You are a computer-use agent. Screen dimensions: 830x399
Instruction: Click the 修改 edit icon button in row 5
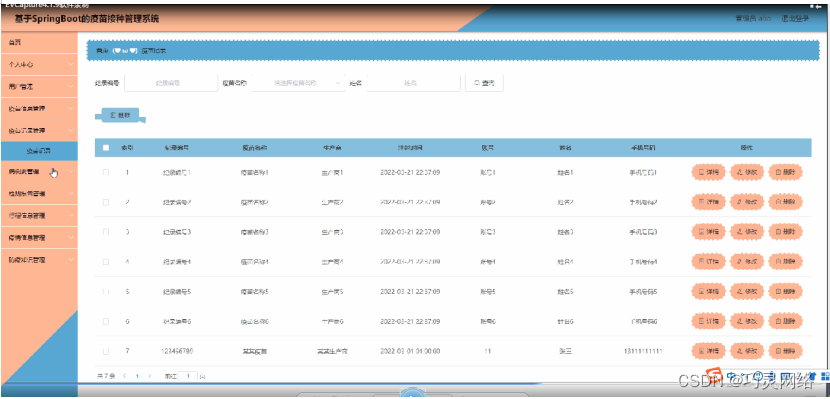(747, 292)
